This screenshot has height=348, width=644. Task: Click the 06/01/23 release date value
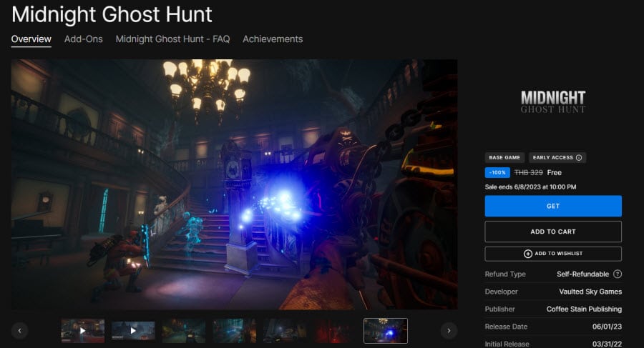pyautogui.click(x=607, y=327)
